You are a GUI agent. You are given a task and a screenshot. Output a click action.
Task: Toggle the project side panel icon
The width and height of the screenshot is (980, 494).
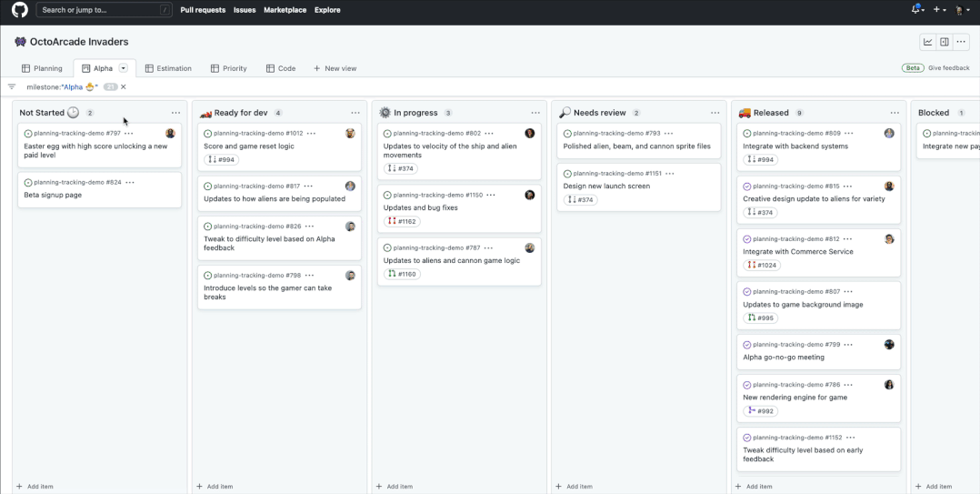[x=945, y=42]
